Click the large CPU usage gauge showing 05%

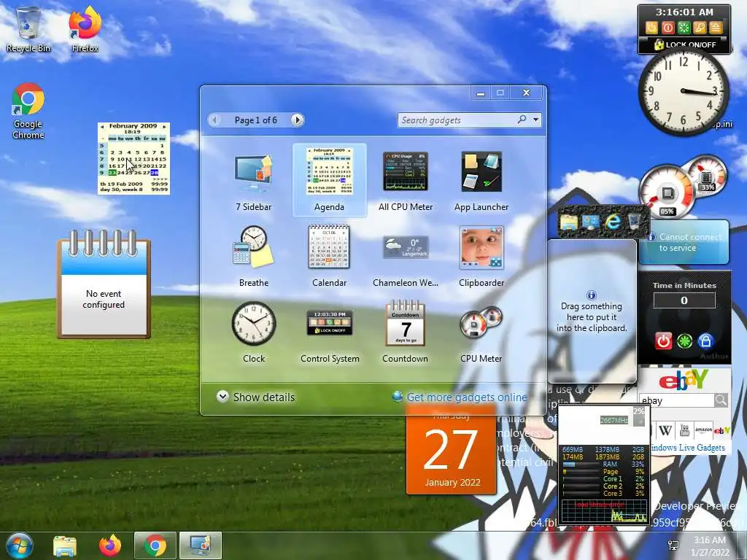[667, 192]
